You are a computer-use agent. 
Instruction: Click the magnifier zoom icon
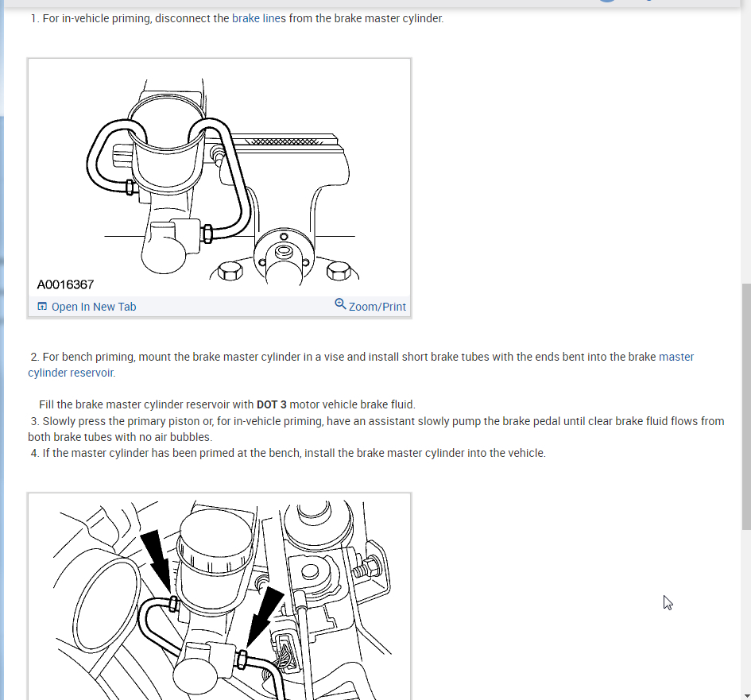pos(340,304)
